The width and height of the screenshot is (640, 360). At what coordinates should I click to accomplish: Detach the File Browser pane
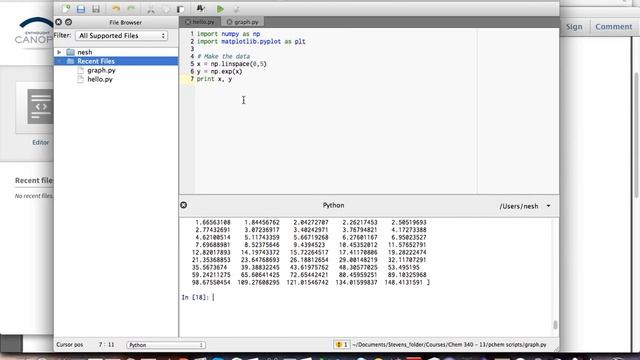[69, 22]
